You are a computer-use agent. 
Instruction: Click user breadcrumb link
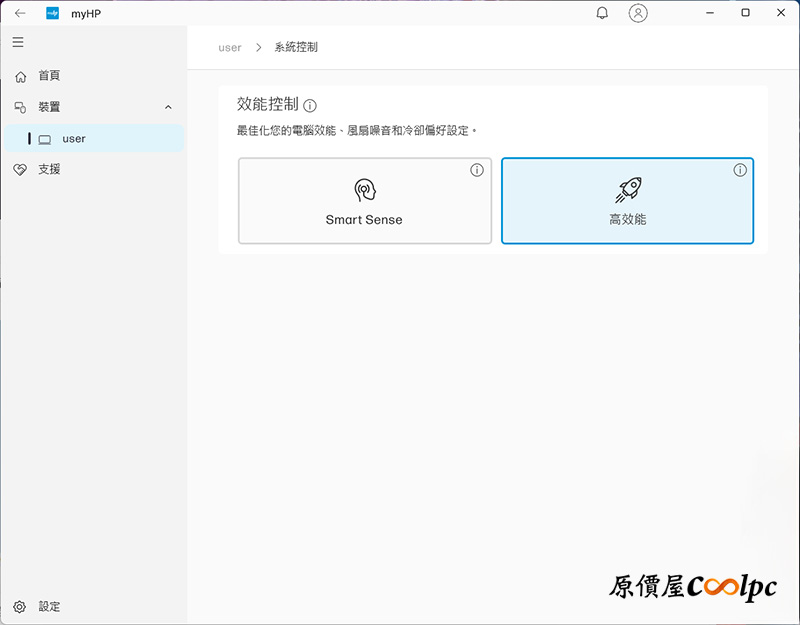230,47
